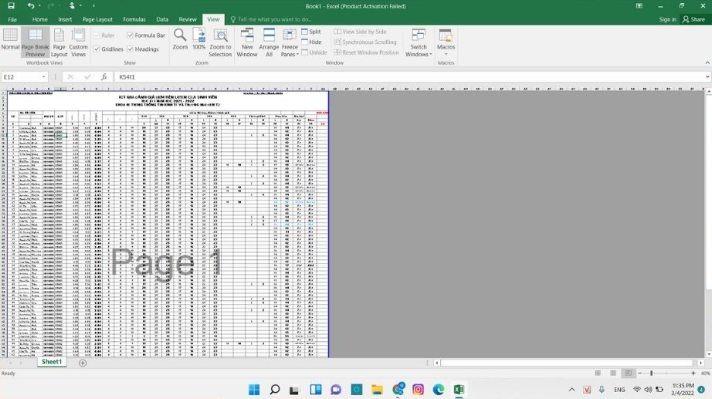Click zoom out minus button
Image resolution: width=712 pixels, height=399 pixels.
click(640, 373)
